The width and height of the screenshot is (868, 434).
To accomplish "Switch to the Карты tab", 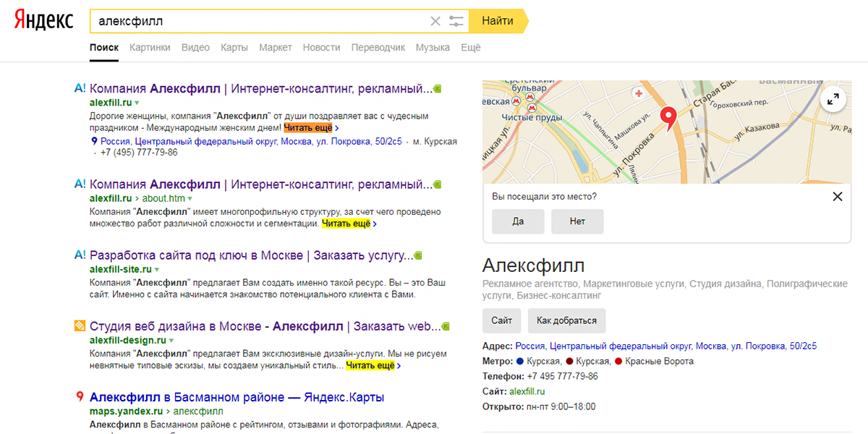I will click(x=234, y=48).
